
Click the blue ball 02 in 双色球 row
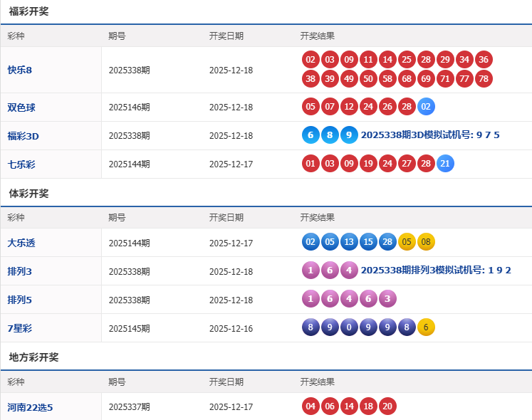point(426,107)
